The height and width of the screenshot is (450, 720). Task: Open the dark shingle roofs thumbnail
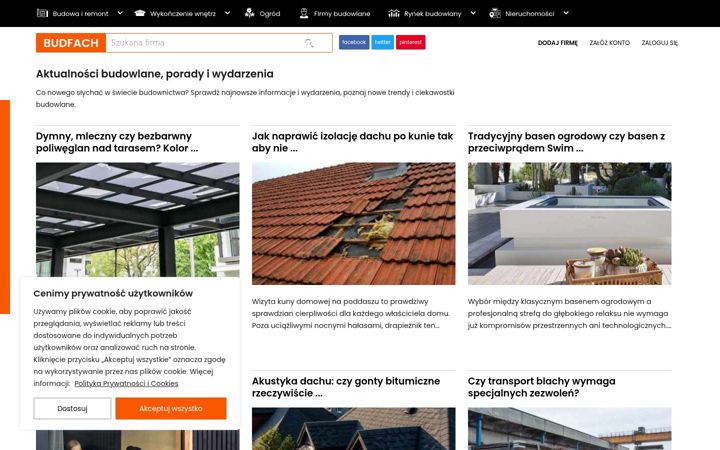[354, 429]
